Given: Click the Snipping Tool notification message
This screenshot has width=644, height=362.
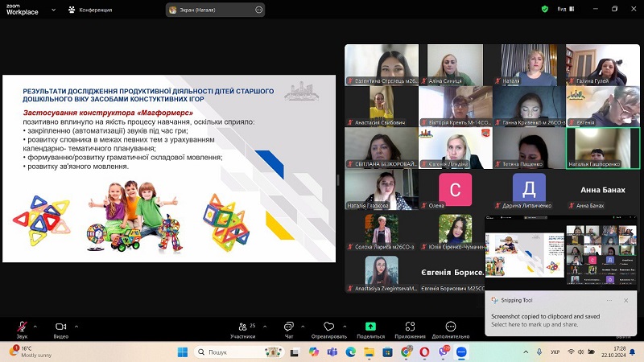Looking at the screenshot, I should click(546, 320).
